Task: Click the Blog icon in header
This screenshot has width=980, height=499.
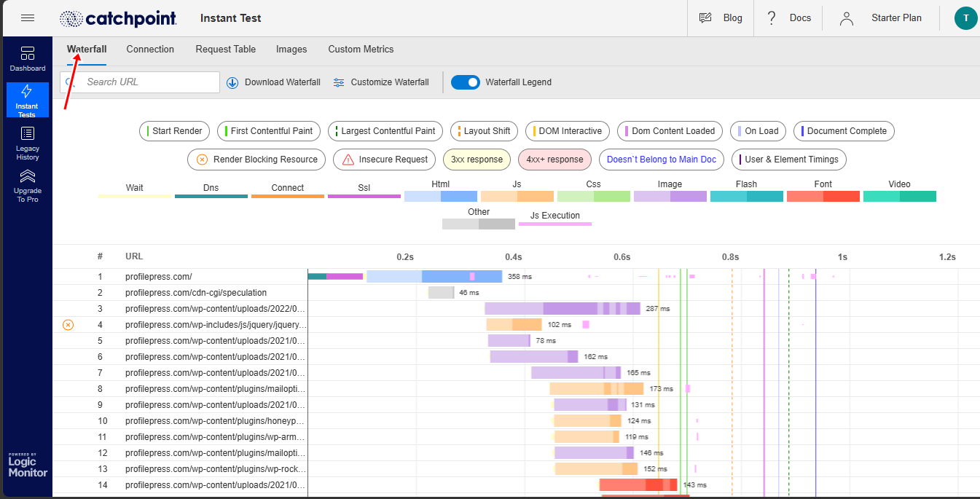Action: [x=705, y=18]
